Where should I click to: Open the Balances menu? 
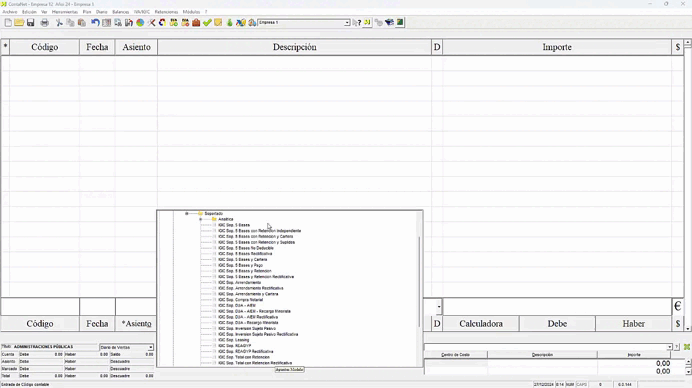coord(120,12)
